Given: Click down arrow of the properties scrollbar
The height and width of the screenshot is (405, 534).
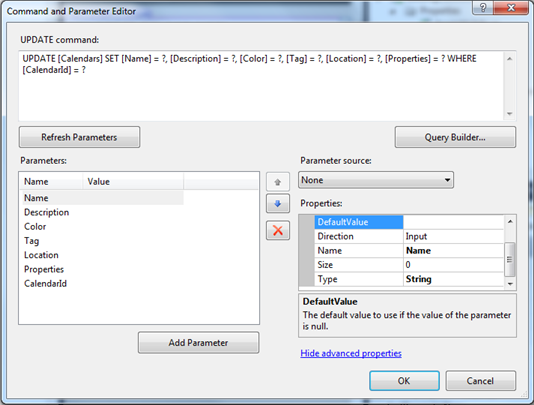Looking at the screenshot, I should (x=510, y=284).
